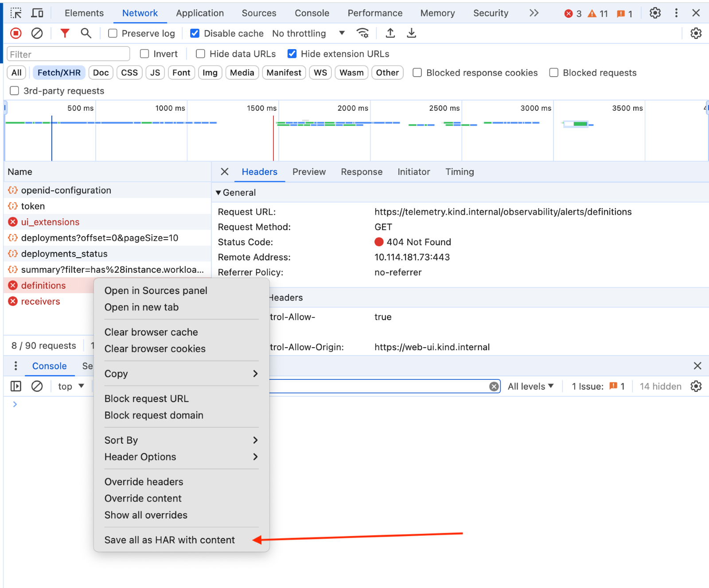
Task: Enable the Preserve log checkbox
Action: 113,34
